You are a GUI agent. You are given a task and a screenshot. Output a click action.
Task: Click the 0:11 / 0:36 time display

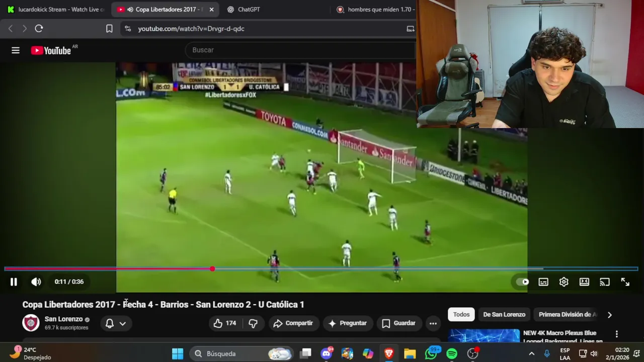pos(69,282)
